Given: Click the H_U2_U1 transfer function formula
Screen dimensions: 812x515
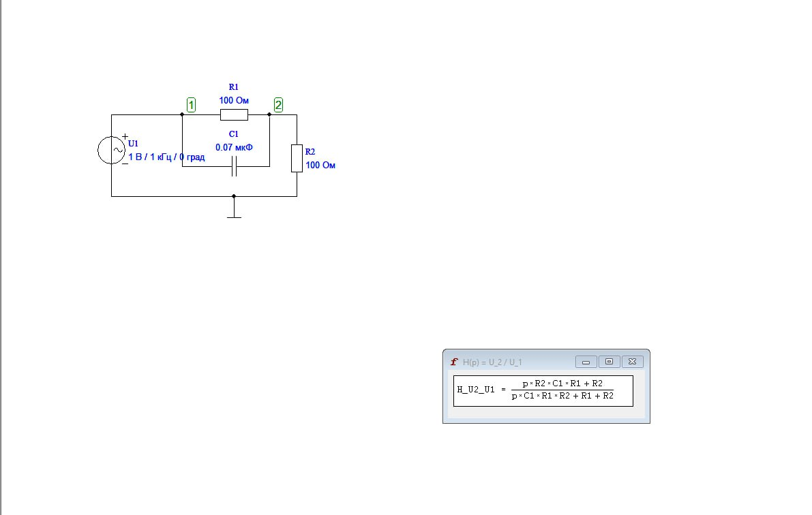Looking at the screenshot, I should (543, 391).
